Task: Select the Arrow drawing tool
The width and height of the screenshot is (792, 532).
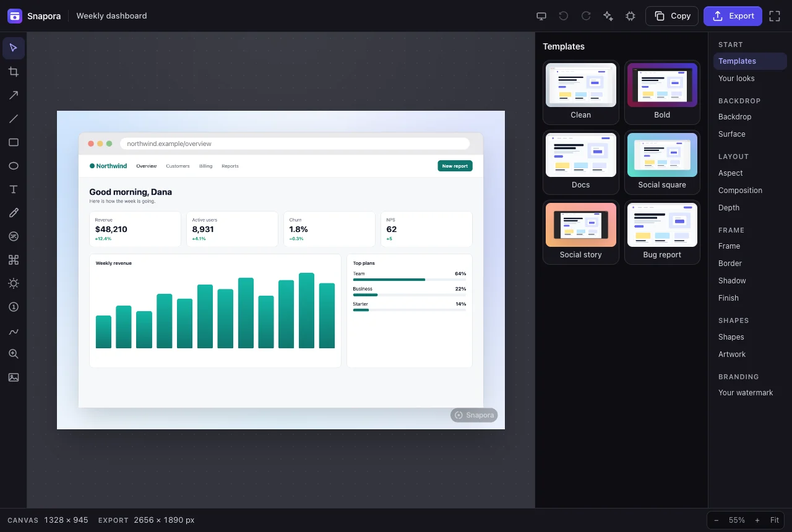Action: (14, 95)
